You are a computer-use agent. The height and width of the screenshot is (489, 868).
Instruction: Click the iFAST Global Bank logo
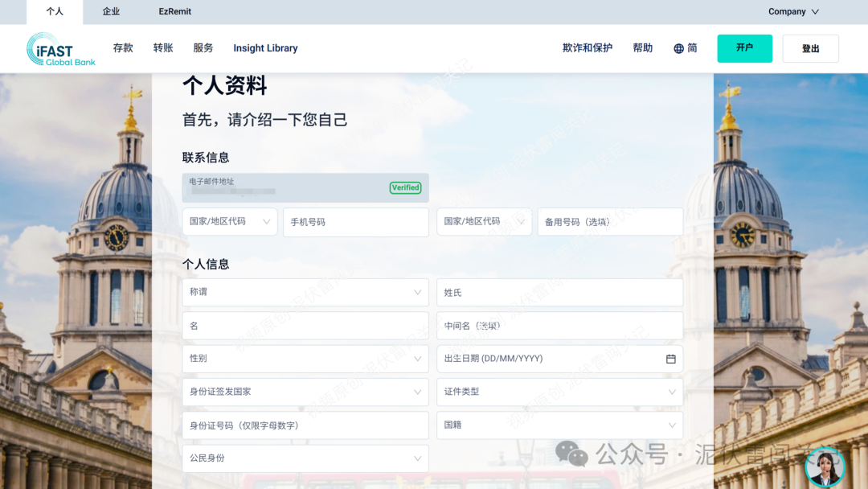point(61,48)
